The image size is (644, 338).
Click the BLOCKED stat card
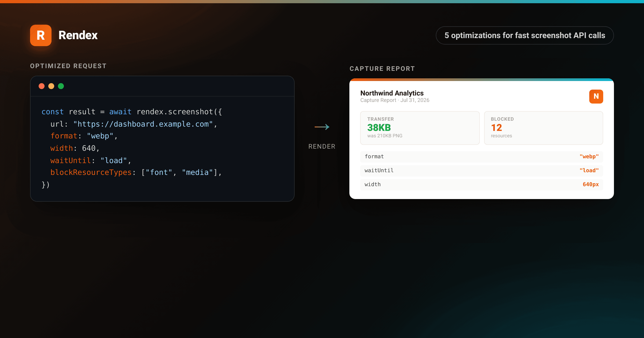[x=543, y=128]
